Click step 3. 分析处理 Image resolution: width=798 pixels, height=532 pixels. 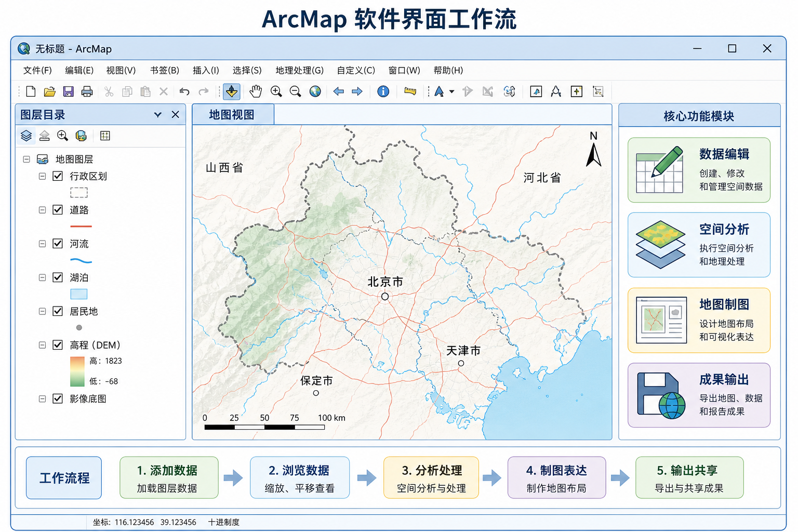(x=431, y=478)
